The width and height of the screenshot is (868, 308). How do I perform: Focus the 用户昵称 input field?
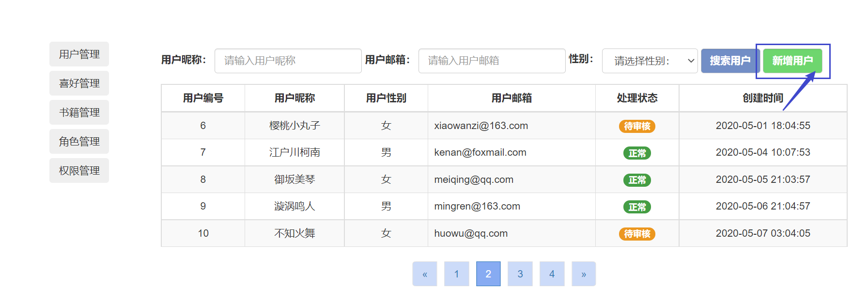click(288, 61)
